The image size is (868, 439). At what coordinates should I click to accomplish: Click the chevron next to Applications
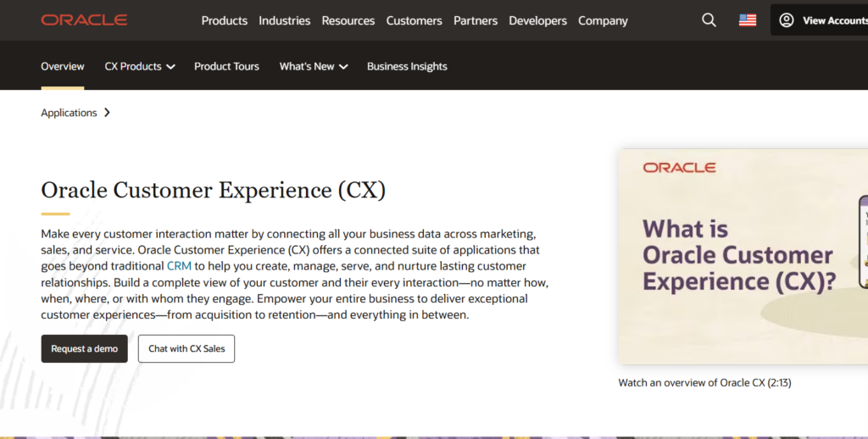[x=107, y=113]
